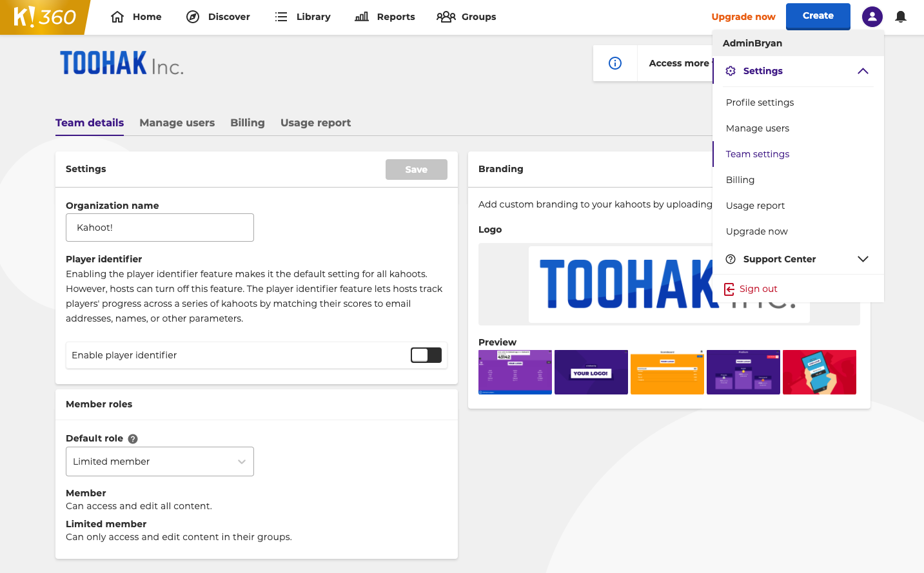Click the Save button in Settings
Image resolution: width=924 pixels, height=573 pixels.
pos(417,170)
